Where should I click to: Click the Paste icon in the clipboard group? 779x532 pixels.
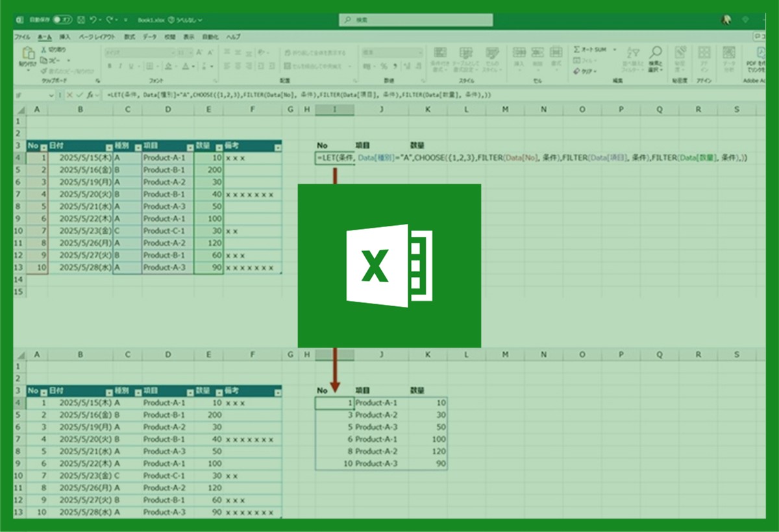click(27, 54)
